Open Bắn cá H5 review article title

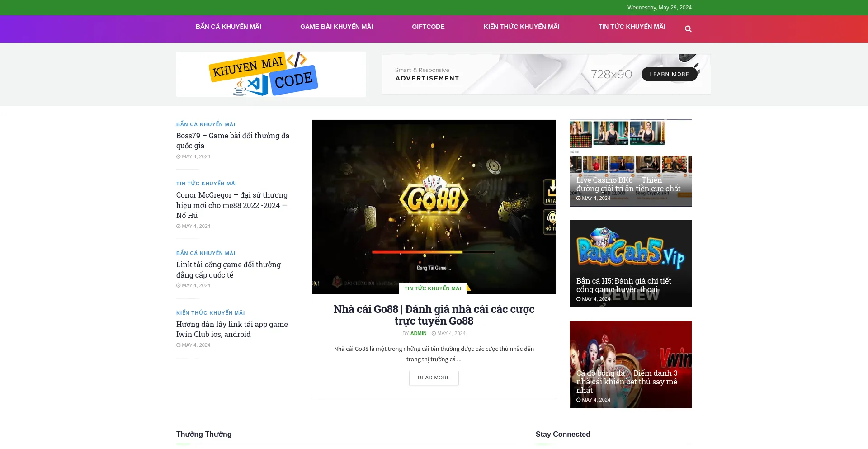(624, 285)
